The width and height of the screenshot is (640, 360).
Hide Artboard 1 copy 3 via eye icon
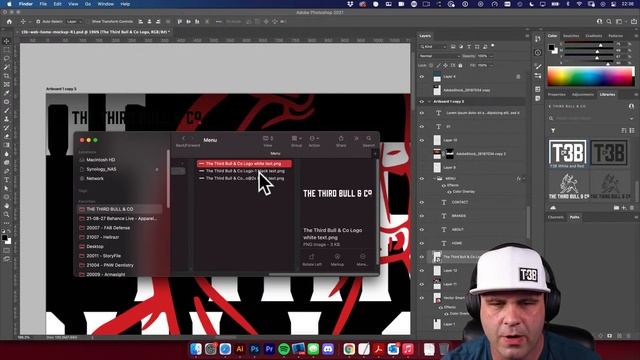pyautogui.click(x=422, y=102)
